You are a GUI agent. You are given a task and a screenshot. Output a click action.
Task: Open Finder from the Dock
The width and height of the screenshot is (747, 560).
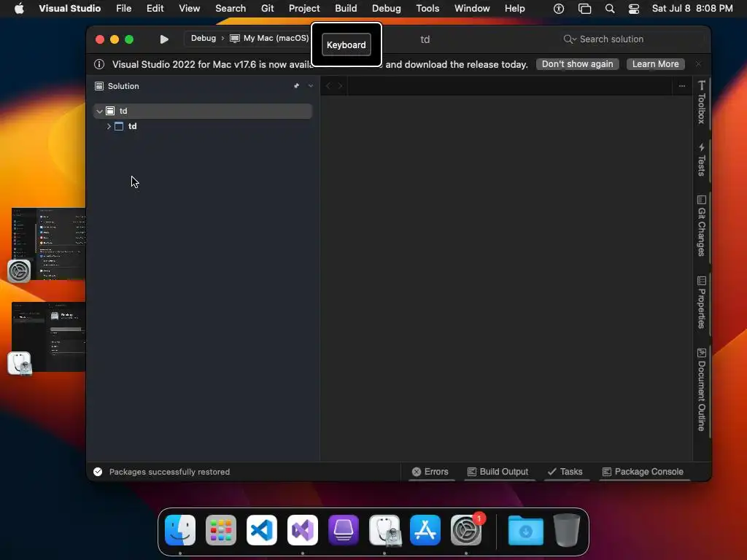180,530
